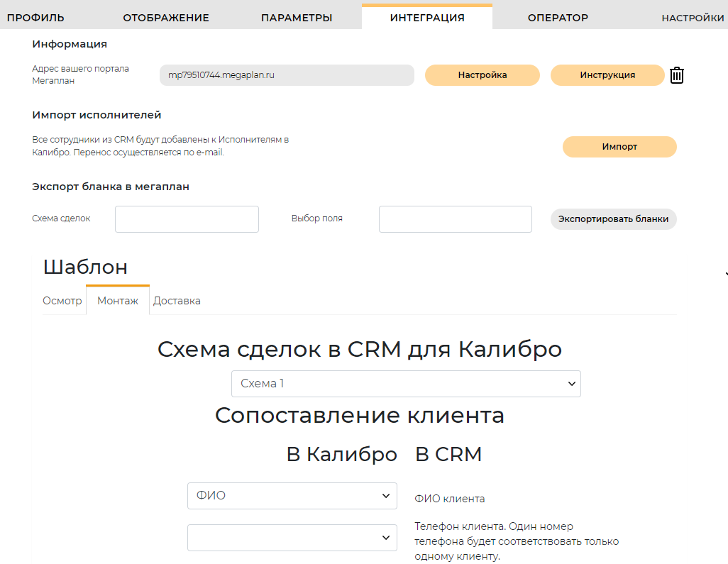Open the empty client phone dropdown
Screen dimensions: 728x564
pyautogui.click(x=292, y=538)
